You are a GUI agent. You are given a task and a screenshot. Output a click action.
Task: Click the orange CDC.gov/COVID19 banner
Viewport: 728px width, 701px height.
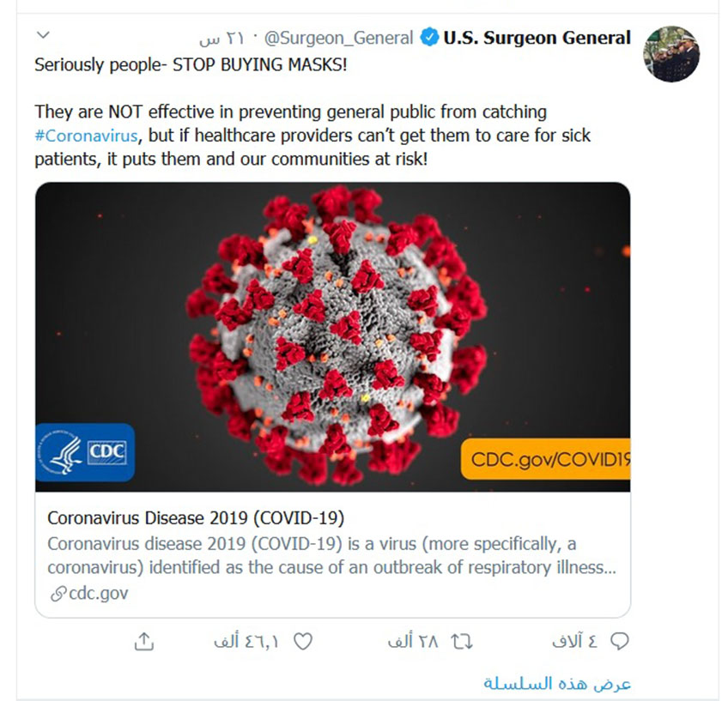tap(545, 459)
